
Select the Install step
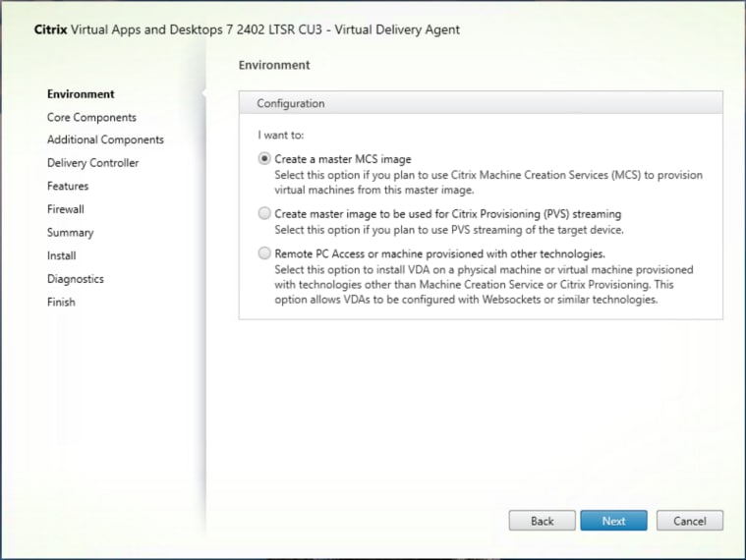[61, 255]
